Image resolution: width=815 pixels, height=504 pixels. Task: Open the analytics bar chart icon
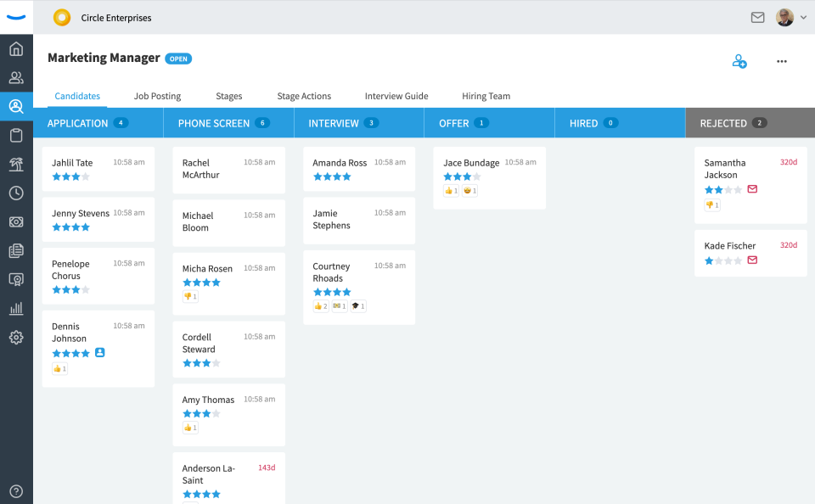(16, 308)
